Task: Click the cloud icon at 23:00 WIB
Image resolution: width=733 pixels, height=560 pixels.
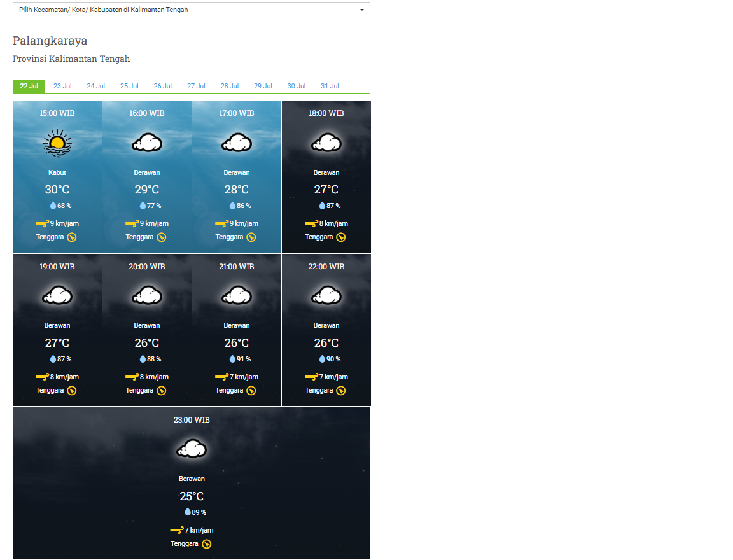Action: (192, 449)
